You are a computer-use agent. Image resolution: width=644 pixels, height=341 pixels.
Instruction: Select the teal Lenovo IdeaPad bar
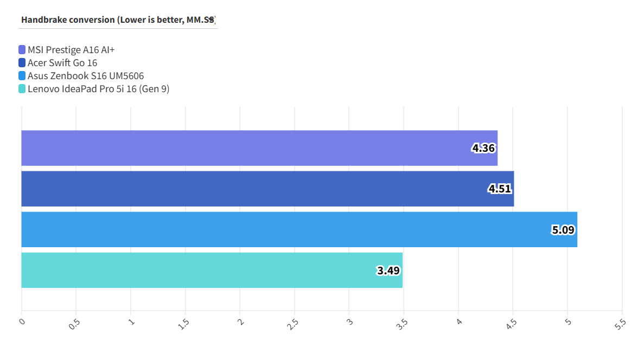click(x=206, y=270)
